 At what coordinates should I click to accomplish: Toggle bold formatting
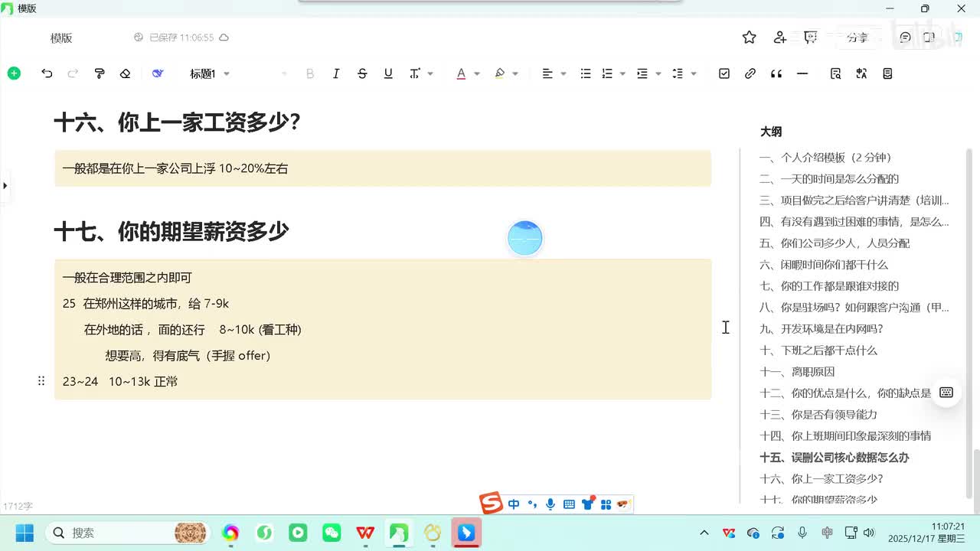[310, 73]
